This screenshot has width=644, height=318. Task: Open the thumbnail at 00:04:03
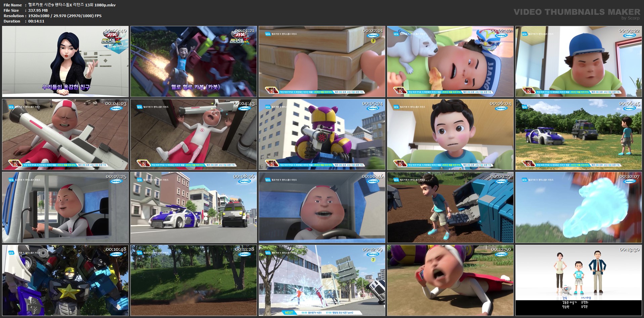click(66, 134)
